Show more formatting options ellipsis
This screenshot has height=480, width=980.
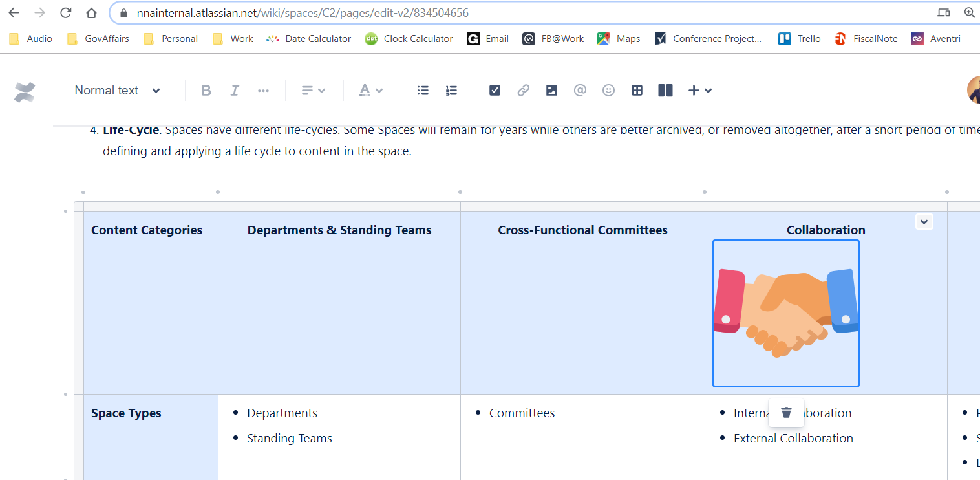click(263, 91)
